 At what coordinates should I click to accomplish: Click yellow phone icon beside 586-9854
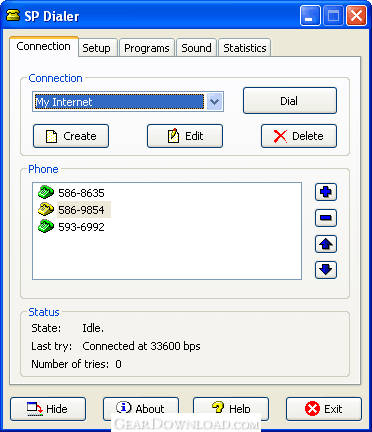pos(46,209)
